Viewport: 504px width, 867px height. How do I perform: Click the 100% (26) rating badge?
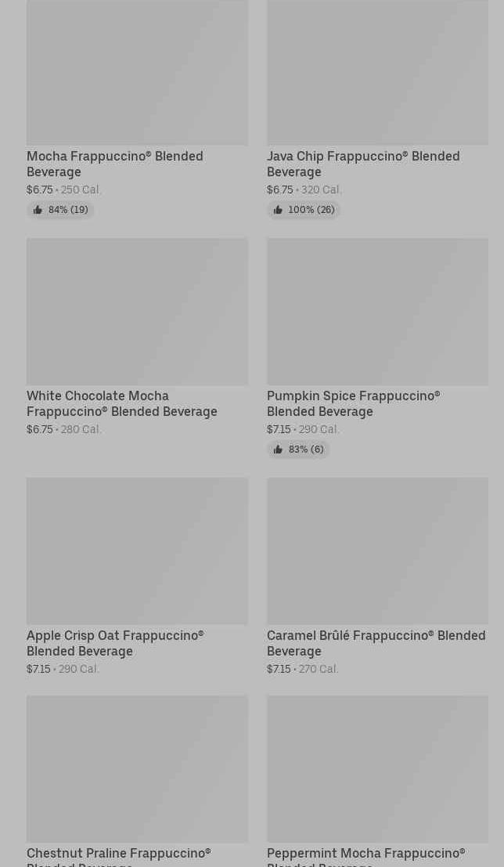(304, 210)
